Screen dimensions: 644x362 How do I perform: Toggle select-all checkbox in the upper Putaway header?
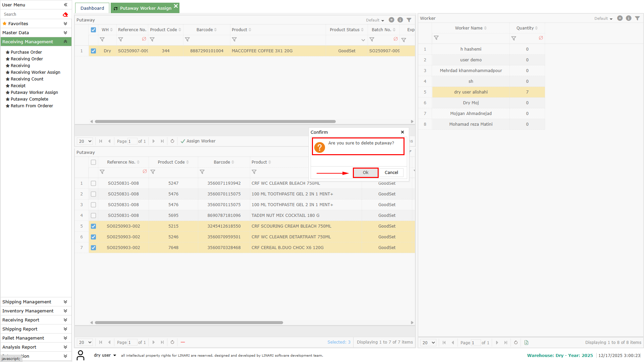tap(93, 30)
